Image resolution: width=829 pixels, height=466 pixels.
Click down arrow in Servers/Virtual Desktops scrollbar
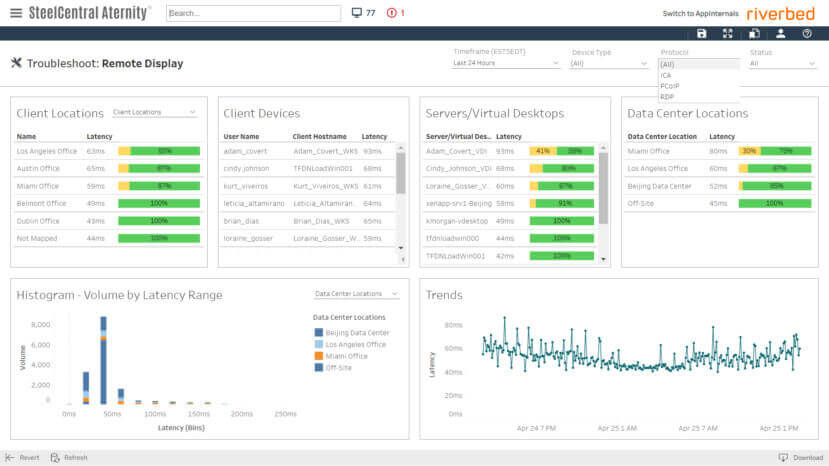603,259
